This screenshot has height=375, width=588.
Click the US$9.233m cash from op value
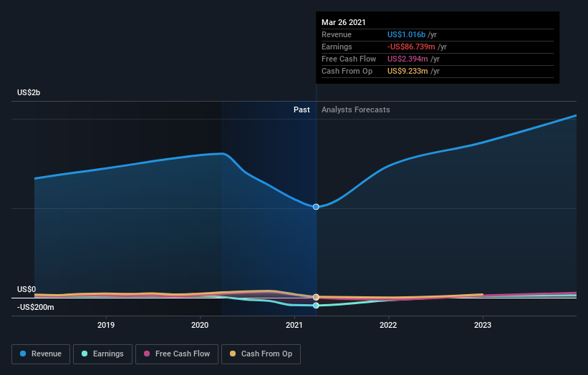pyautogui.click(x=408, y=71)
